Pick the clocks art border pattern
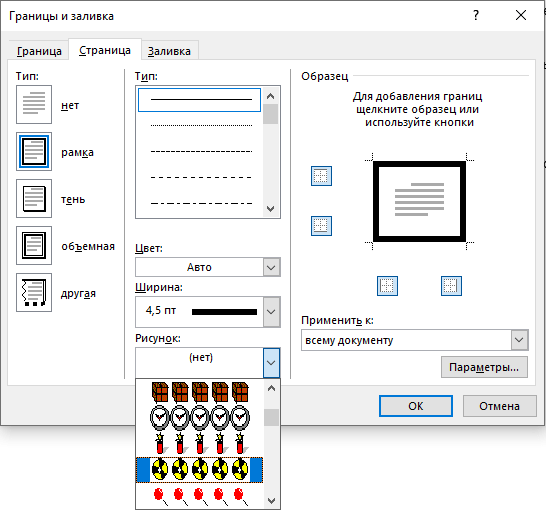546x510 pixels. 200,417
